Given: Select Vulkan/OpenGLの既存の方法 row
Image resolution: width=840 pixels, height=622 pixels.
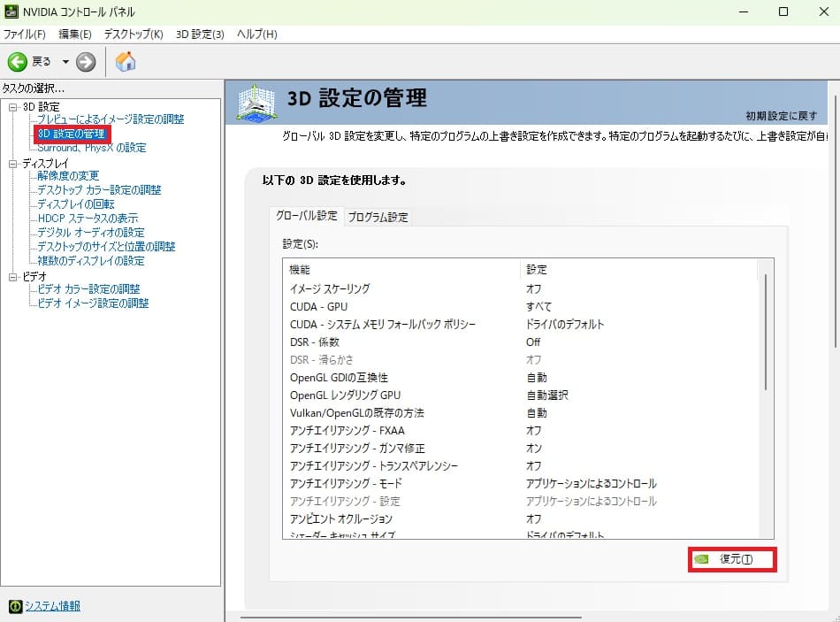Looking at the screenshot, I should (521, 413).
